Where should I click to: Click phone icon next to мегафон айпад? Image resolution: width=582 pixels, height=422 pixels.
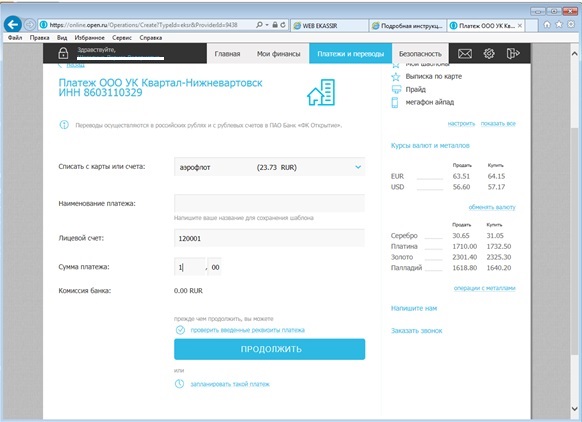(395, 102)
